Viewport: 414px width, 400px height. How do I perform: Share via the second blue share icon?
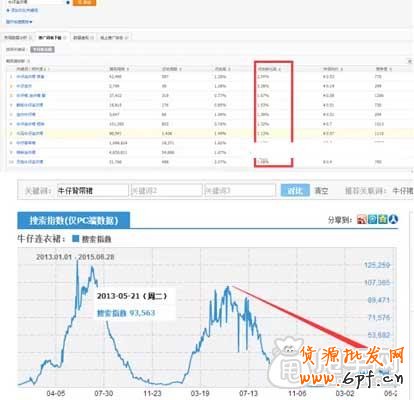pyautogui.click(x=373, y=219)
